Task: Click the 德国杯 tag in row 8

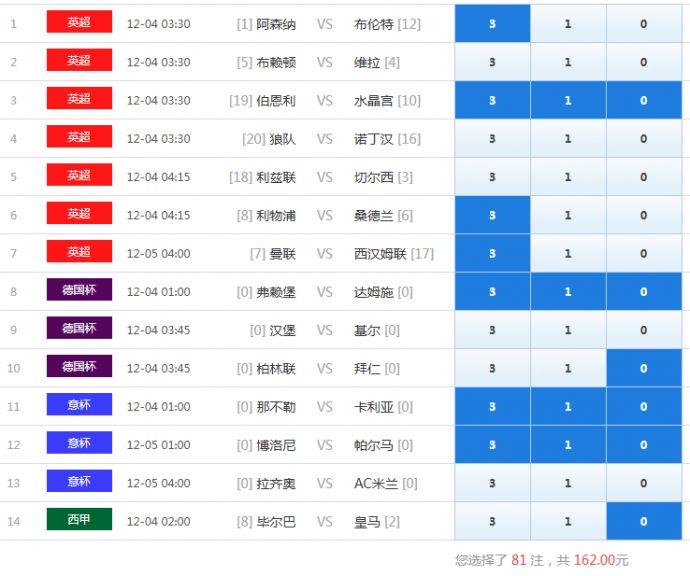Action: (79, 290)
